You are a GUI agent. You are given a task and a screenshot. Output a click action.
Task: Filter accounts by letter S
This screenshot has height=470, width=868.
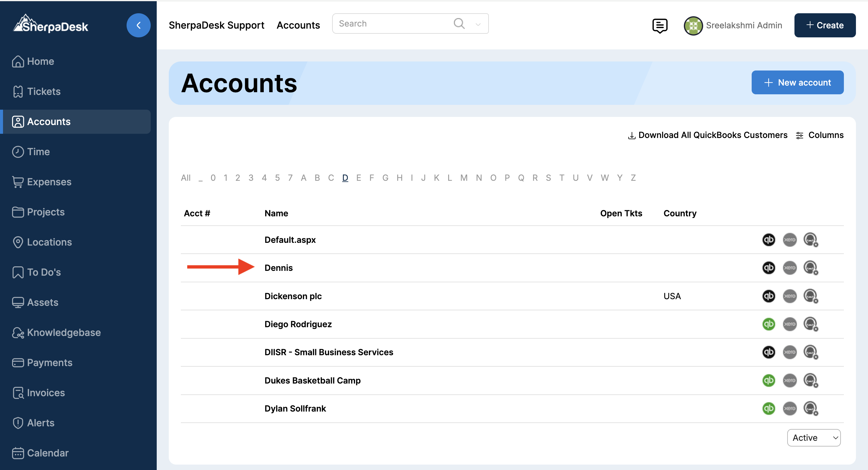point(548,177)
